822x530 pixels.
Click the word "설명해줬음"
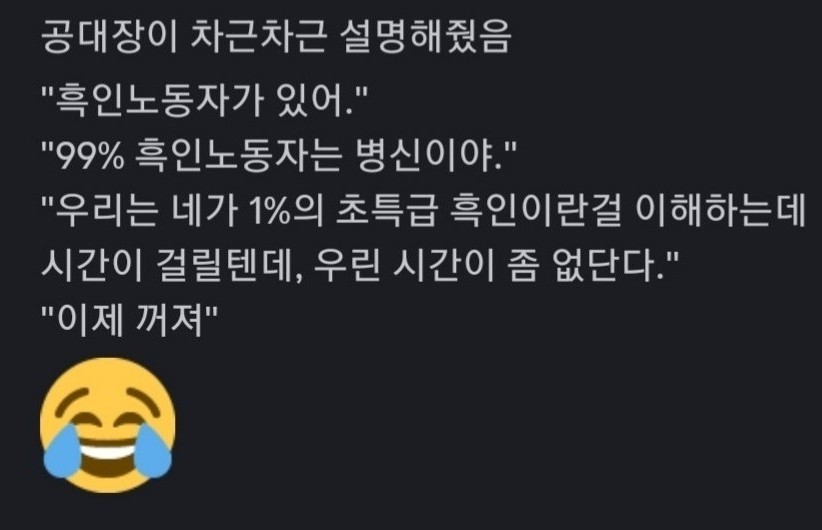pyautogui.click(x=425, y=38)
